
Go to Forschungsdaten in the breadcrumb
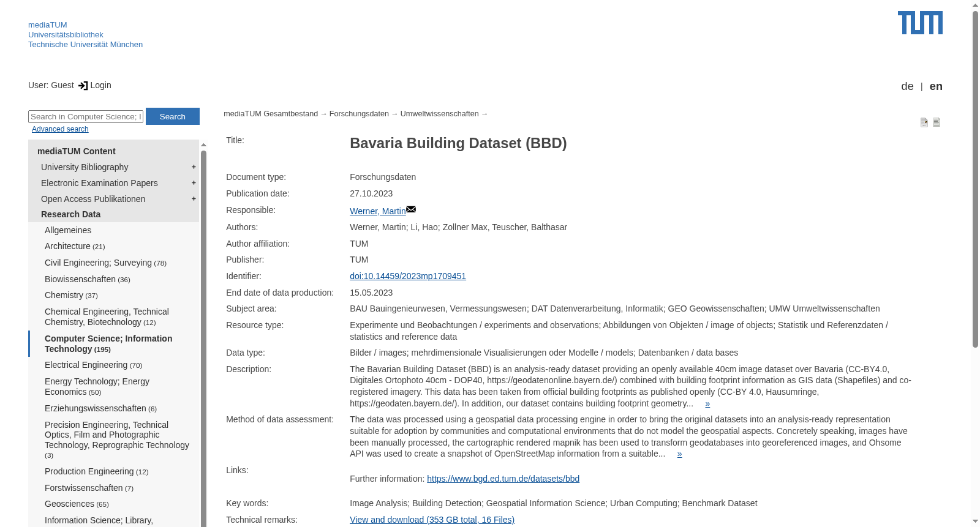(359, 114)
